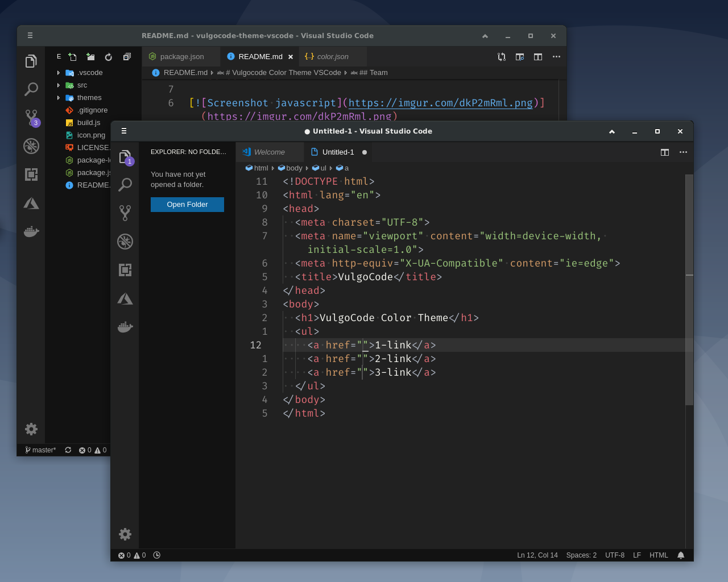Click the clock icon in Untitled-1 status bar
This screenshot has width=728, height=582.
tap(157, 555)
